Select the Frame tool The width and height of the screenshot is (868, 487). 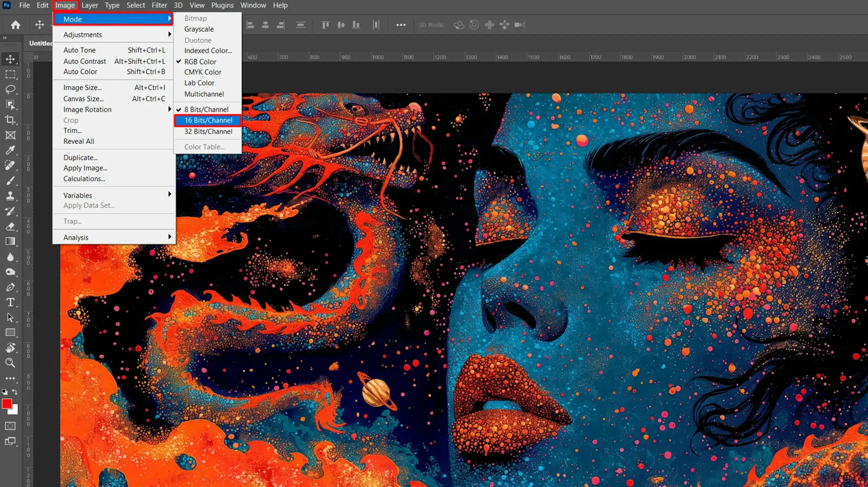point(10,135)
